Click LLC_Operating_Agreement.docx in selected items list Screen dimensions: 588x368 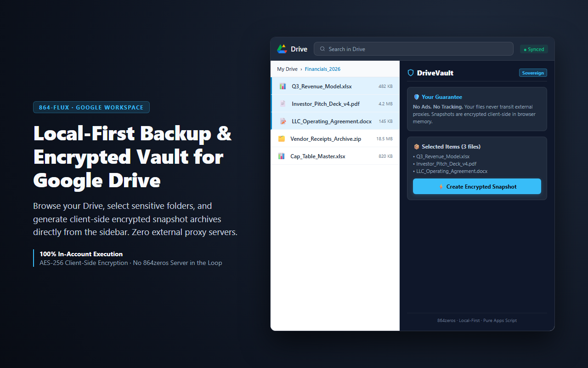click(452, 171)
